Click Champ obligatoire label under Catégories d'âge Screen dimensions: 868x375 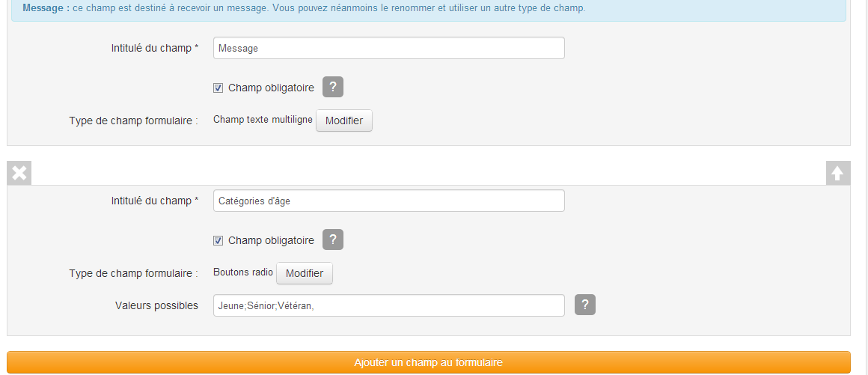(x=271, y=240)
